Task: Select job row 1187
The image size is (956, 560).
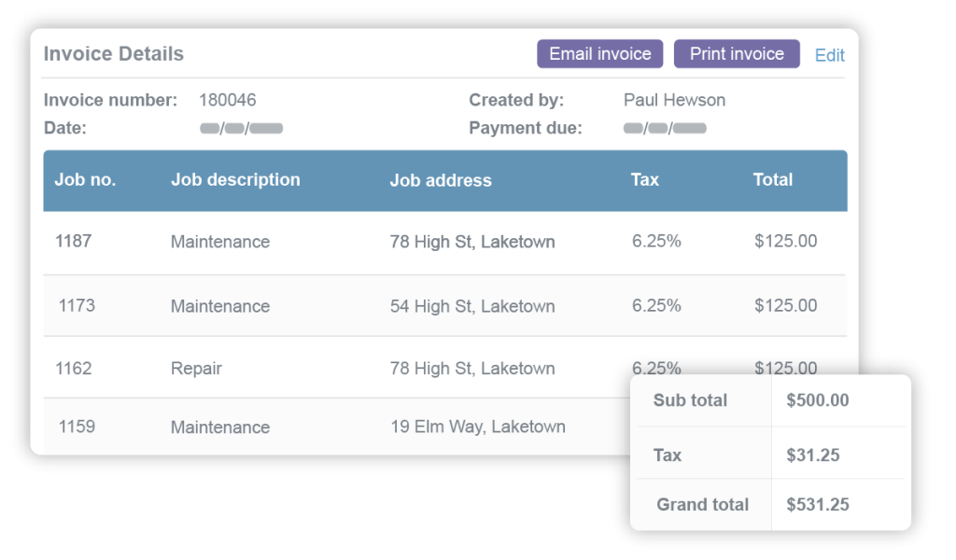Action: pyautogui.click(x=373, y=242)
